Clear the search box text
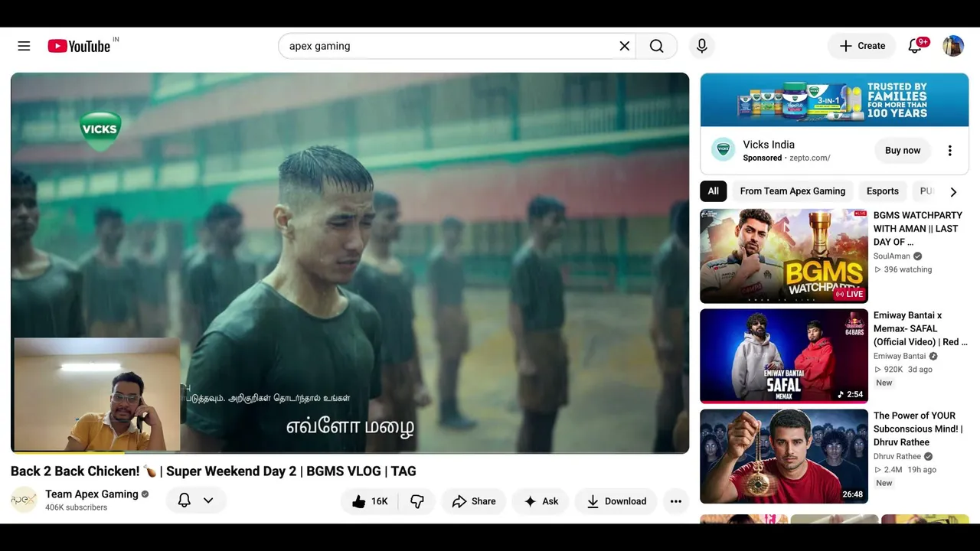 [625, 46]
